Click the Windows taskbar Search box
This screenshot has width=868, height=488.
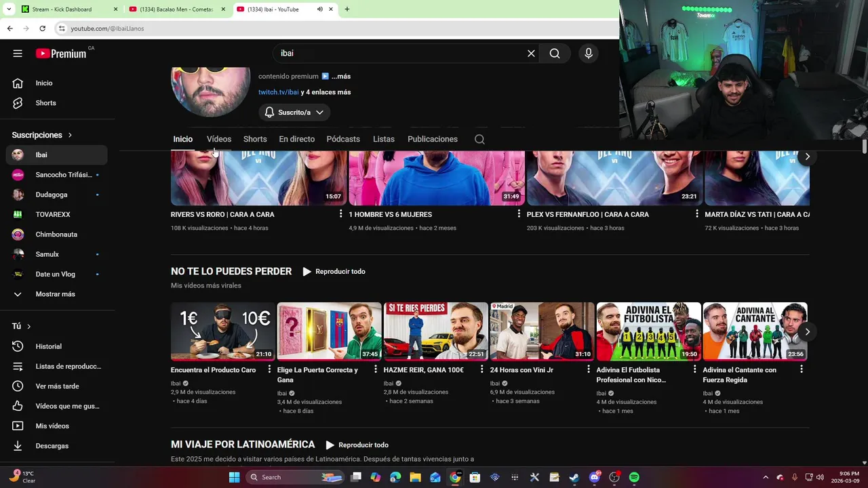click(x=295, y=477)
